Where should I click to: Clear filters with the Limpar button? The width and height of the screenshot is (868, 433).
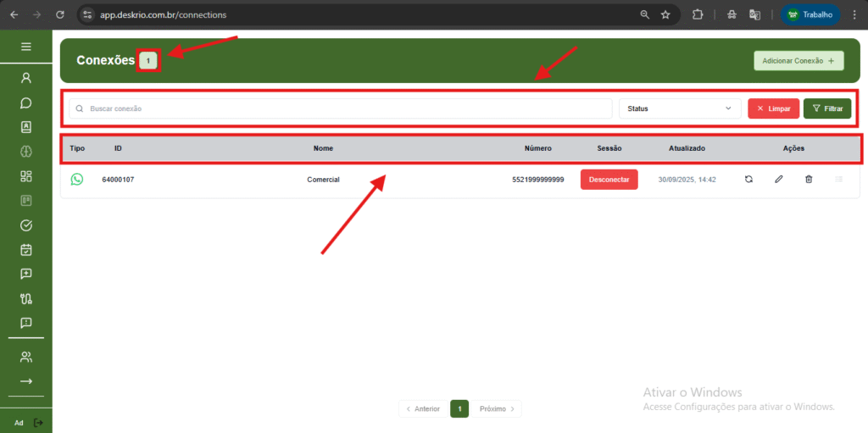coord(773,108)
